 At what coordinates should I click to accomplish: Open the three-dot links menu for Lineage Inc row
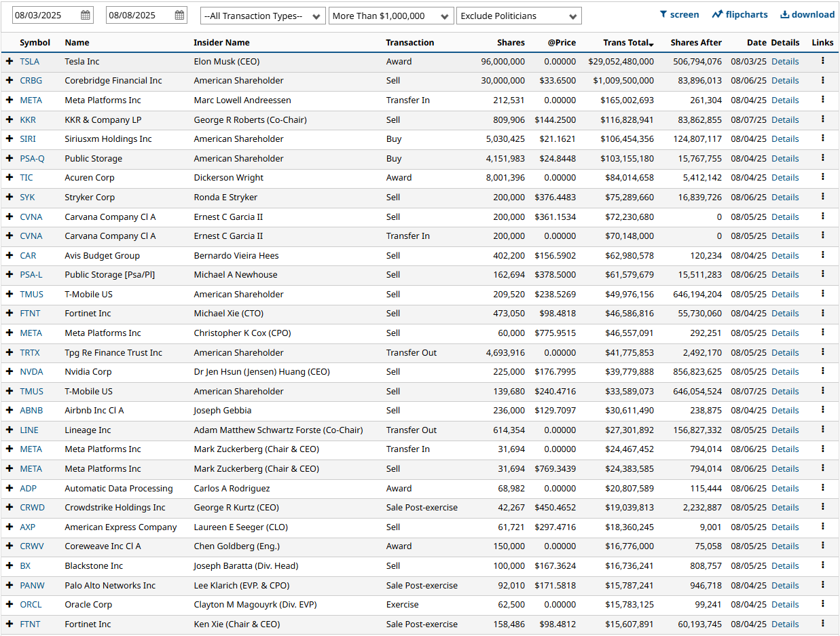(822, 430)
